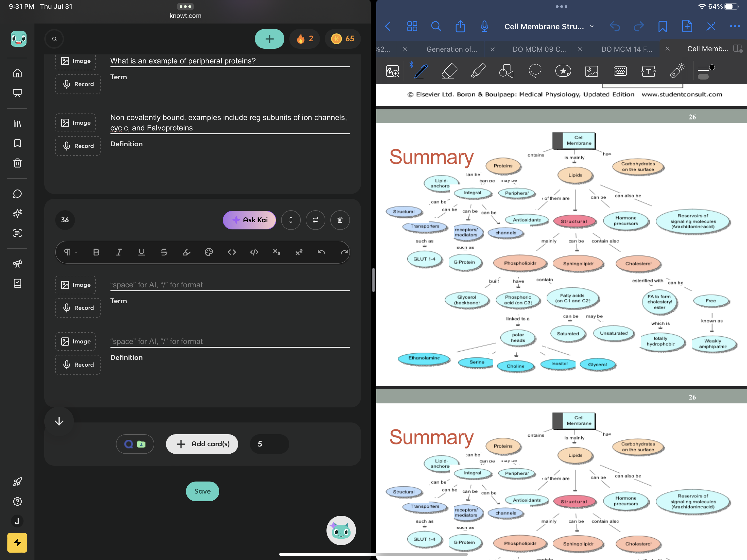Toggle inline code formatting

(x=232, y=252)
